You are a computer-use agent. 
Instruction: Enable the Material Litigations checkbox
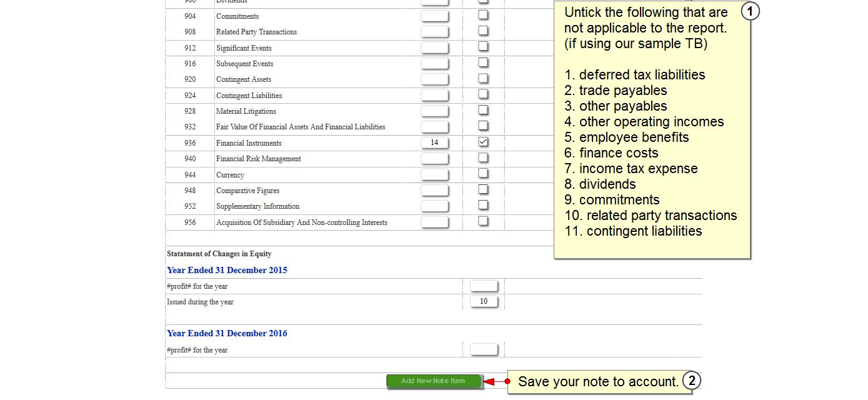[x=483, y=110]
